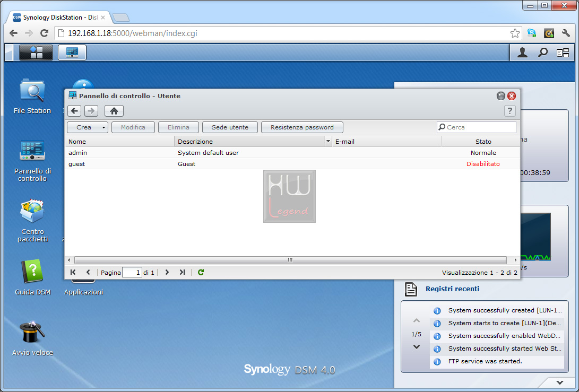Open the browser wrench settings menu
Screen dimensions: 579x392
pos(566,33)
